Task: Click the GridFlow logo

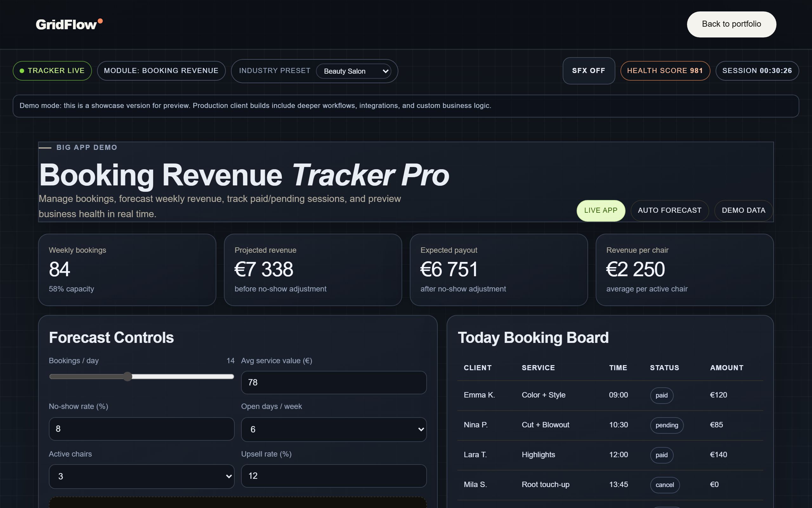Action: tap(69, 24)
